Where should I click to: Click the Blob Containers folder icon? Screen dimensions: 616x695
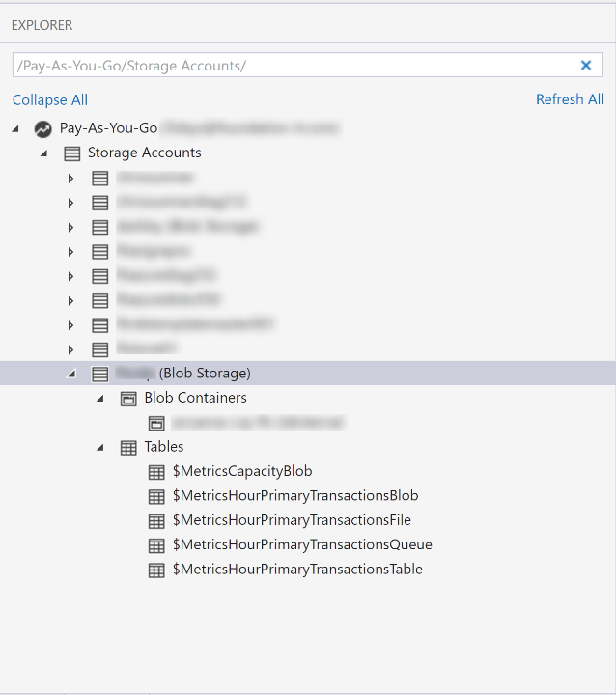coord(128,399)
